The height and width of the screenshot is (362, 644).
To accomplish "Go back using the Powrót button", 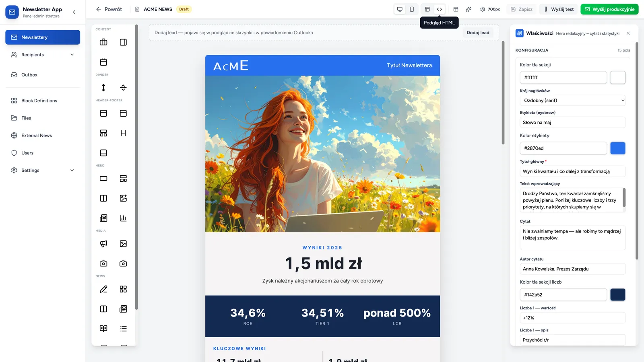I will click(109, 9).
